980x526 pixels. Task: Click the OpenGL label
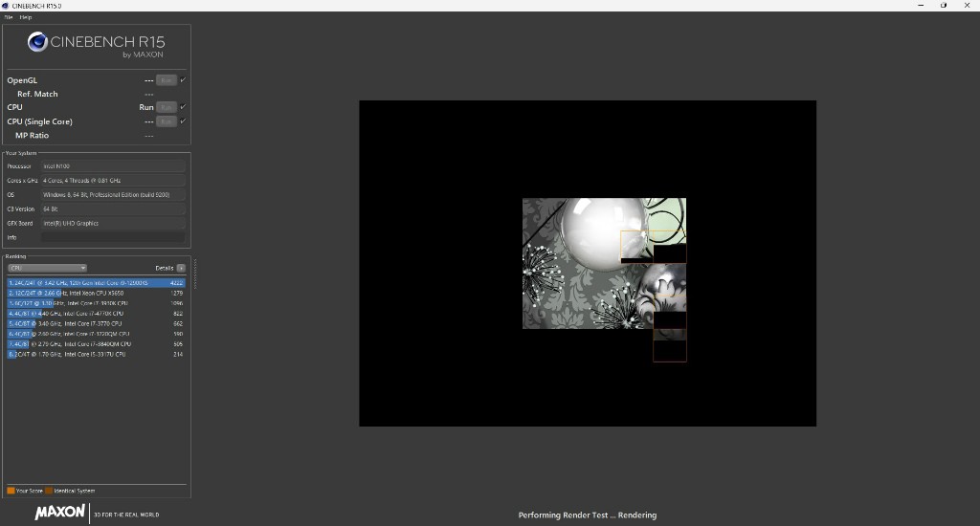coord(22,80)
